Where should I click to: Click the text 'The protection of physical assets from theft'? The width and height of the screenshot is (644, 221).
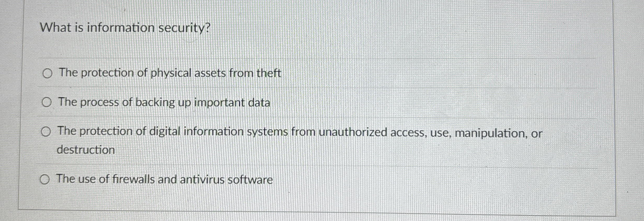coord(169,74)
